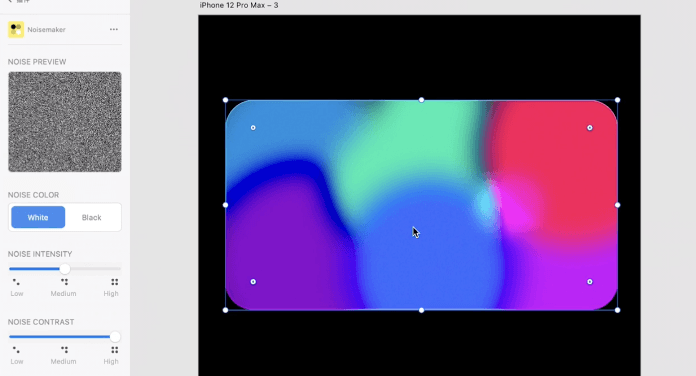Image resolution: width=696 pixels, height=376 pixels.
Task: Click the NOISE CONTRAST section label
Action: pyautogui.click(x=41, y=322)
